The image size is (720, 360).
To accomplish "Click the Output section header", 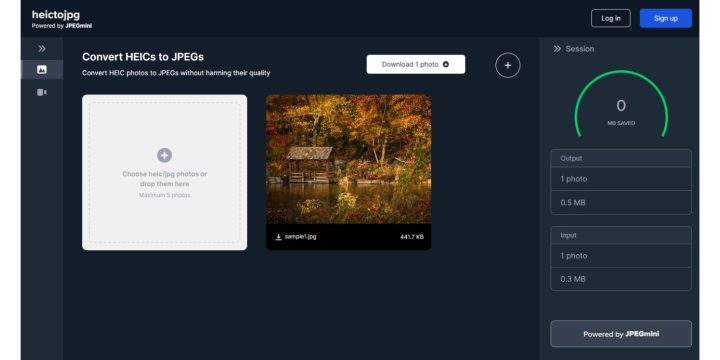I will [621, 158].
